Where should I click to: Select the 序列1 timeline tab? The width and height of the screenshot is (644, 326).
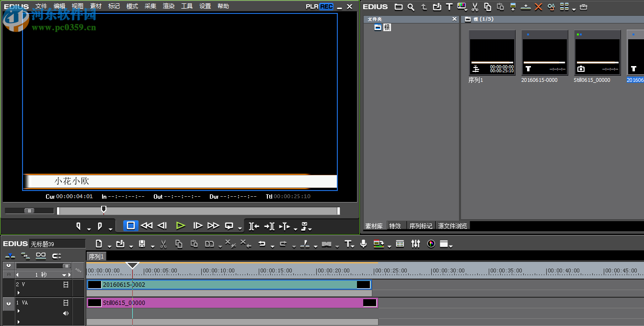96,257
